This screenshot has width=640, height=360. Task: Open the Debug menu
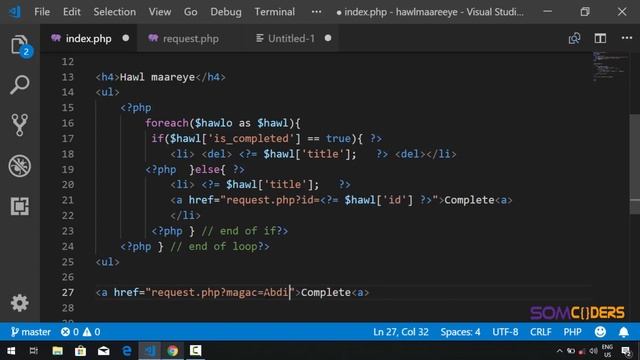(226, 12)
